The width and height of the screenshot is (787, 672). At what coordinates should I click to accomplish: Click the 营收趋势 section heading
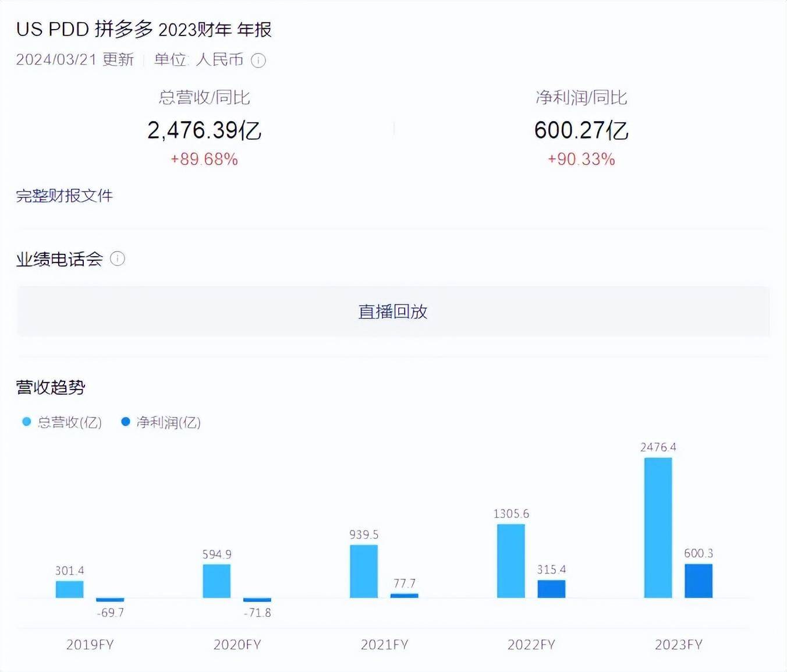click(51, 387)
